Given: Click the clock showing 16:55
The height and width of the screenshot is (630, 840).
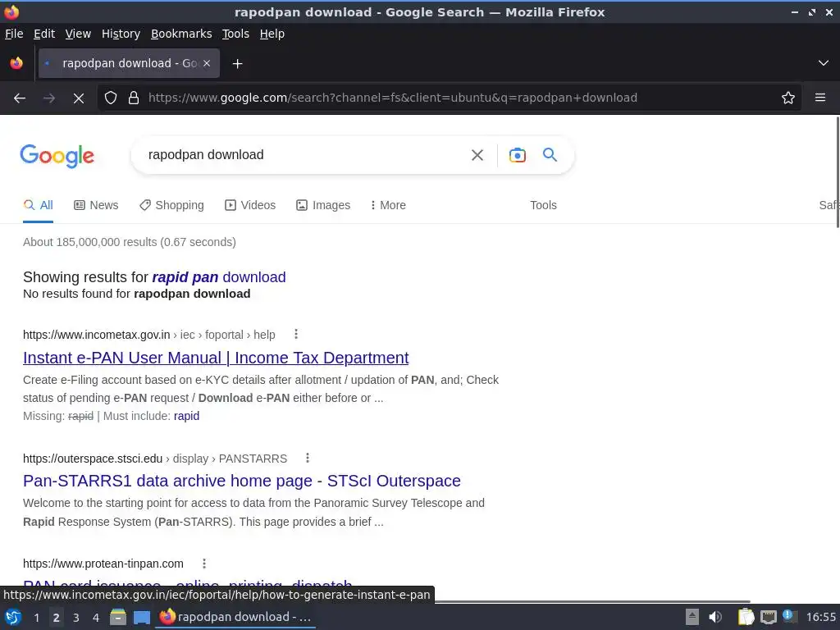Looking at the screenshot, I should pyautogui.click(x=820, y=617).
